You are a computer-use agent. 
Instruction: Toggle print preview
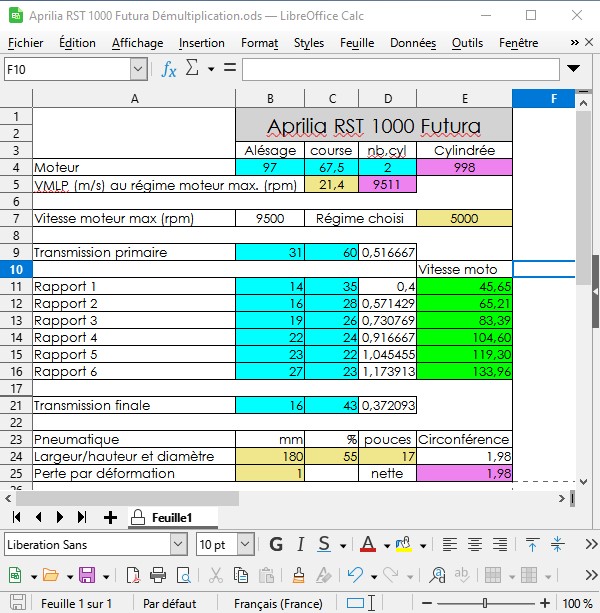tap(183, 575)
